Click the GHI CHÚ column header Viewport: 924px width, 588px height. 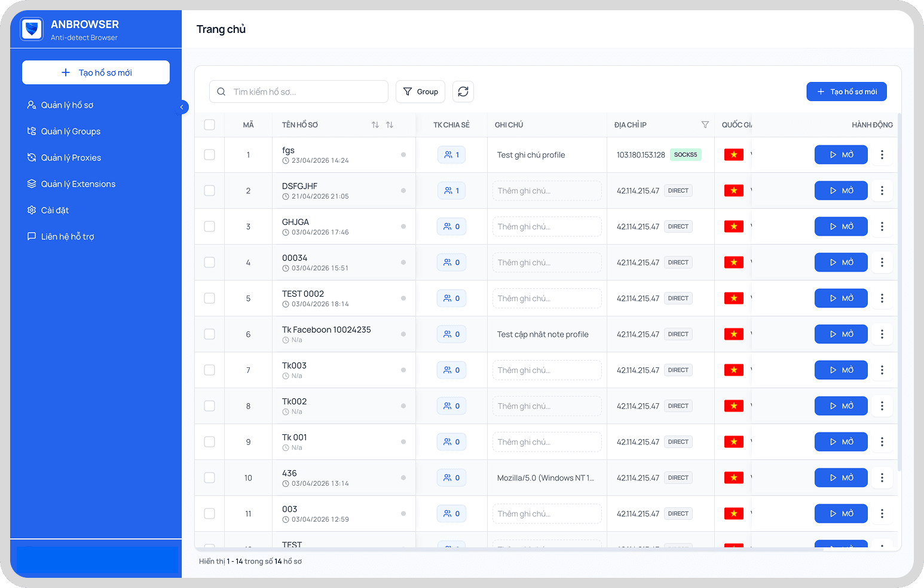click(x=509, y=125)
